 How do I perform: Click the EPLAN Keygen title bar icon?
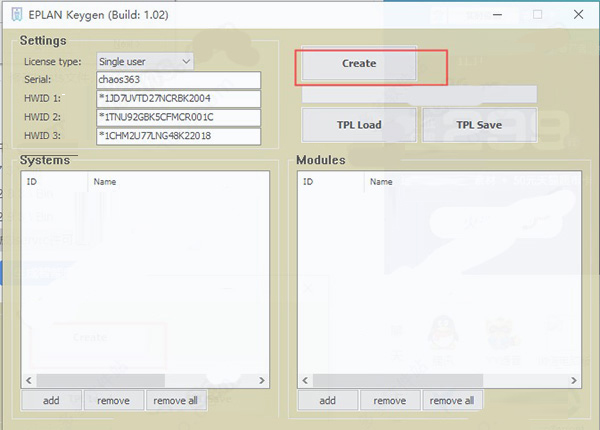[17, 15]
